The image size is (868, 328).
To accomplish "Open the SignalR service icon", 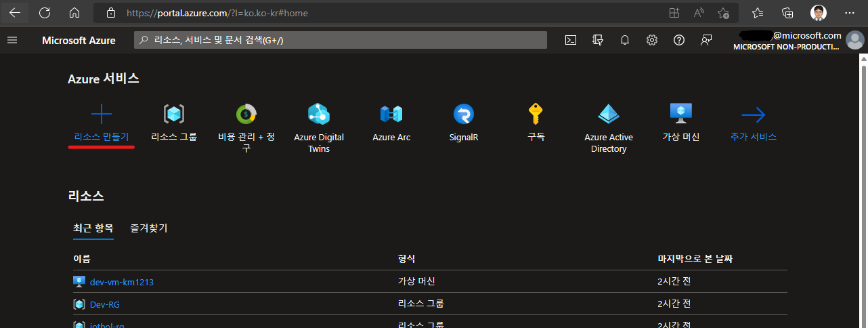I will coord(464,114).
